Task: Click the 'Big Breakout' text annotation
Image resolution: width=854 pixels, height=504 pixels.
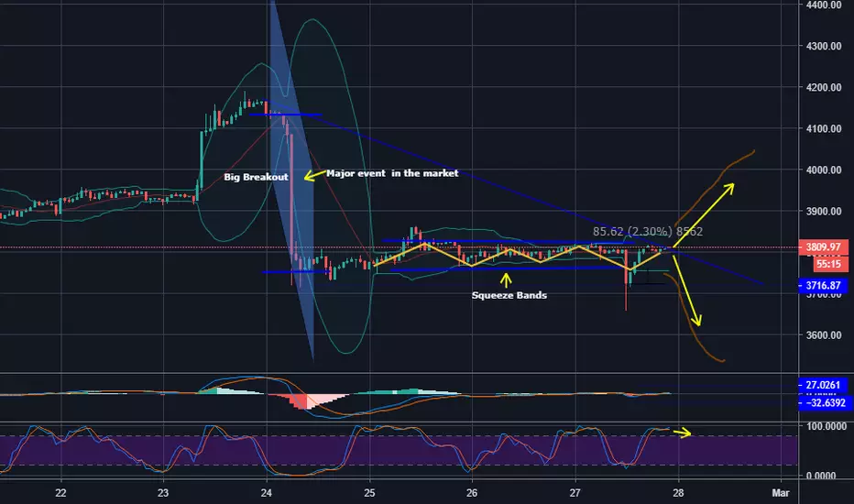Action: (256, 177)
